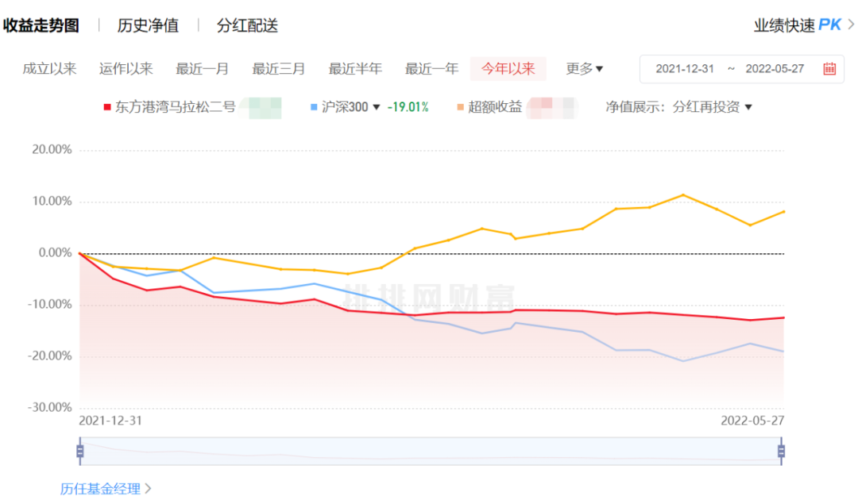The image size is (858, 504).
Task: Select the 最近三月 time range
Action: point(279,69)
